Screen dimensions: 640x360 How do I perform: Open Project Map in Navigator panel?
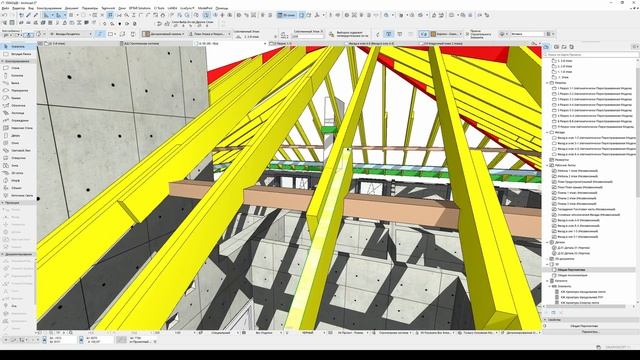[547, 47]
